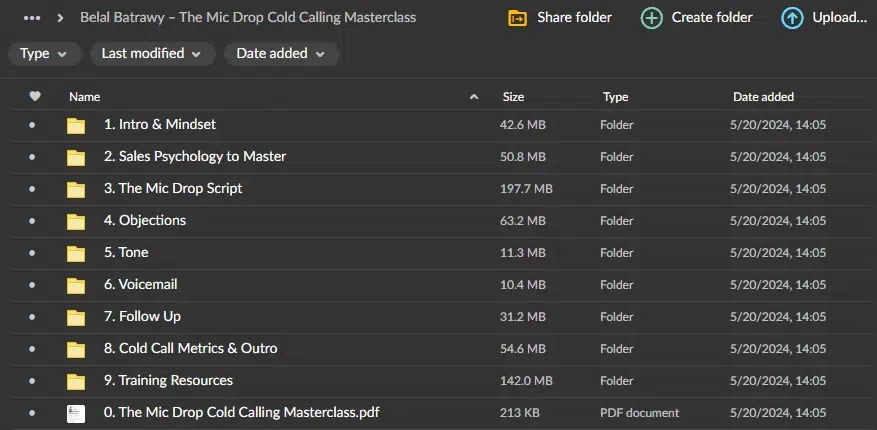Toggle favorite dot for 3. The Mic Drop Script

click(x=32, y=189)
